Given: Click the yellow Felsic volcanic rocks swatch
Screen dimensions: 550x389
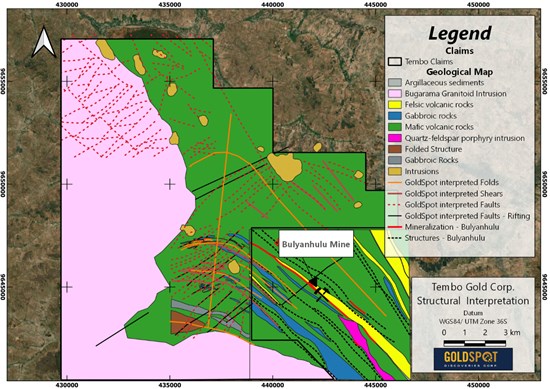Looking at the screenshot, I should coord(395,105).
